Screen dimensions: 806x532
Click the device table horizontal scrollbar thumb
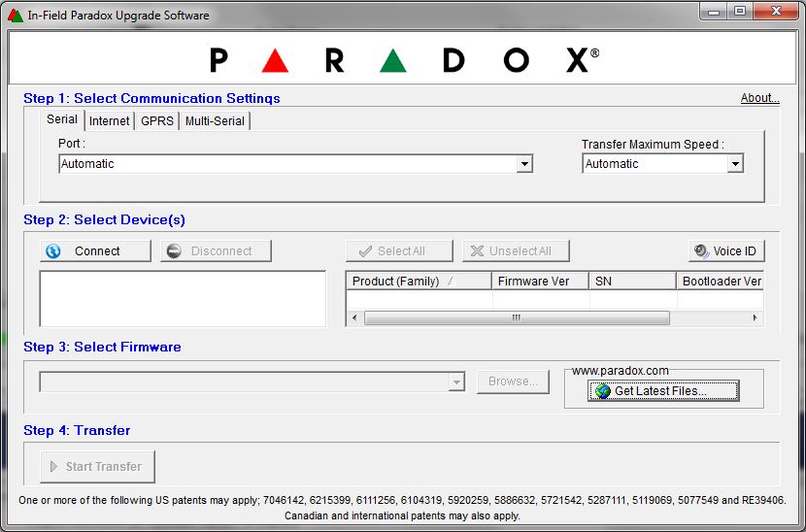[517, 317]
